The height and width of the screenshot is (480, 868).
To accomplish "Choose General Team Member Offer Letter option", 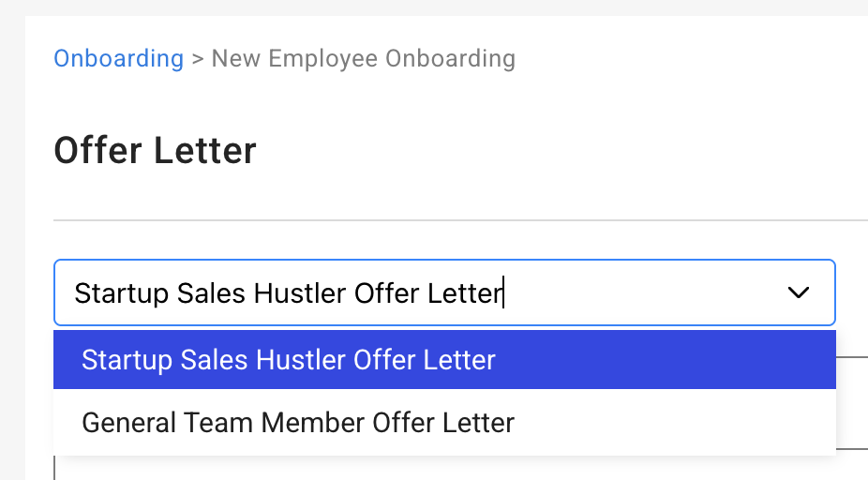I will click(x=298, y=423).
